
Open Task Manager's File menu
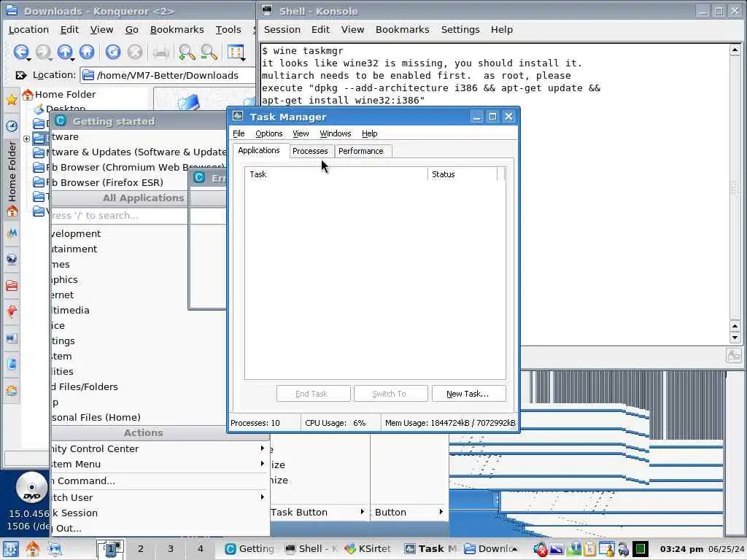pos(239,133)
